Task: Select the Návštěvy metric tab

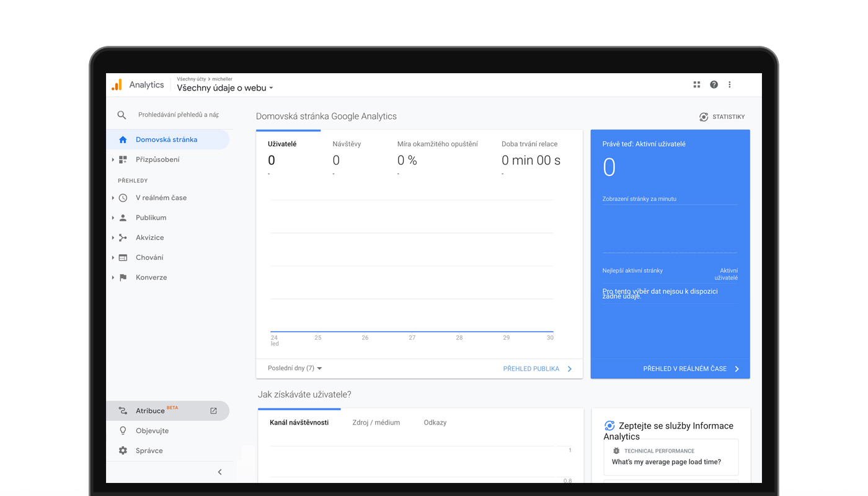Action: (347, 144)
